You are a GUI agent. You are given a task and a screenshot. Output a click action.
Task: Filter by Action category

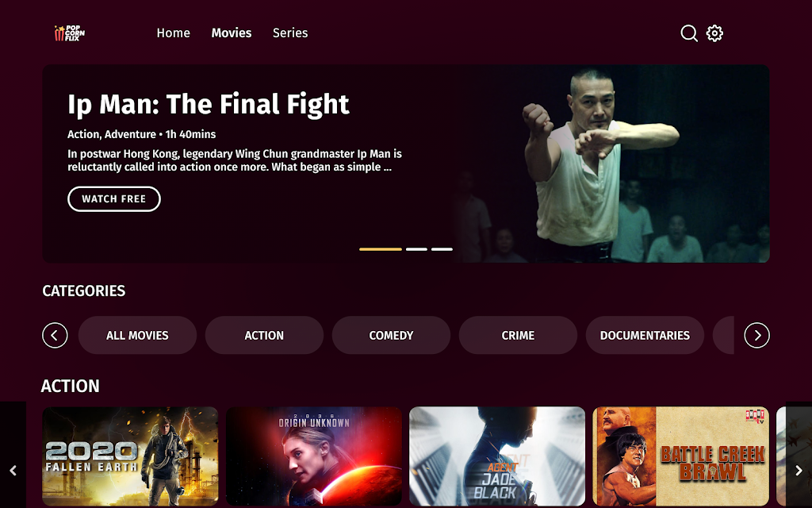point(264,336)
